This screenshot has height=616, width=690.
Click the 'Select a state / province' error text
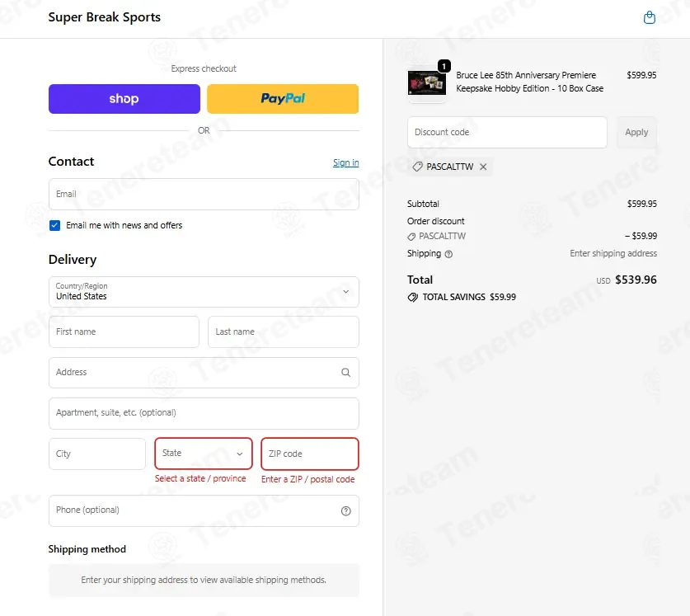(200, 478)
